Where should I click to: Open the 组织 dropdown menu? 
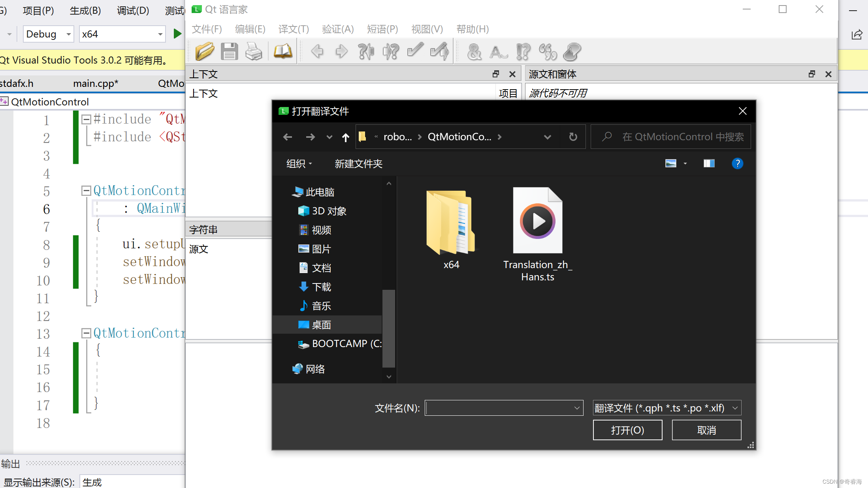299,163
